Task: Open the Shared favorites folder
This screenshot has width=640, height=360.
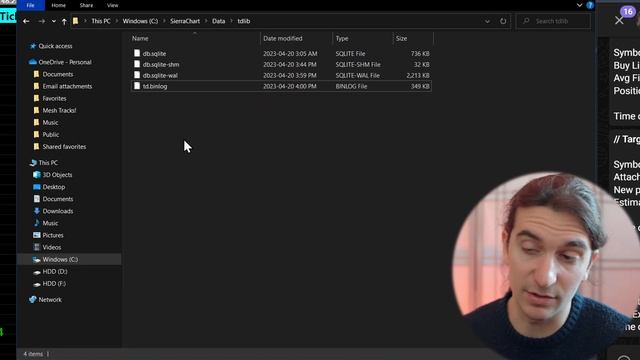Action: click(64, 147)
